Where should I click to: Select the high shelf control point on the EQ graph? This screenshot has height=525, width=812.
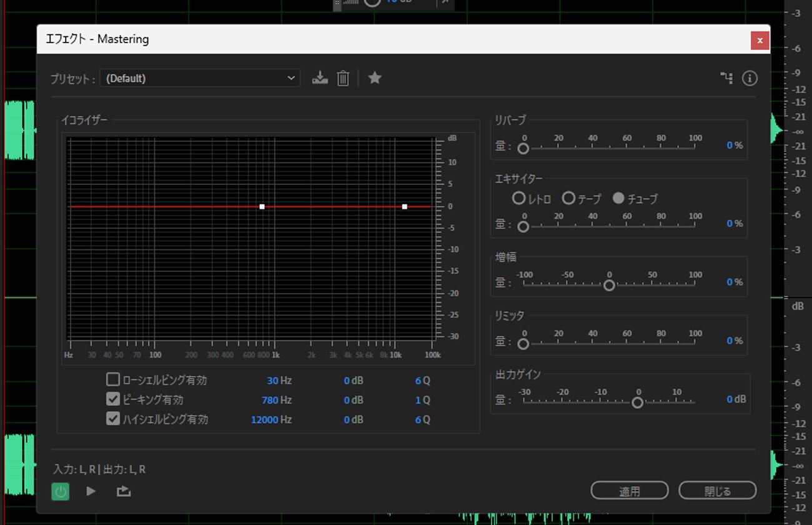405,206
